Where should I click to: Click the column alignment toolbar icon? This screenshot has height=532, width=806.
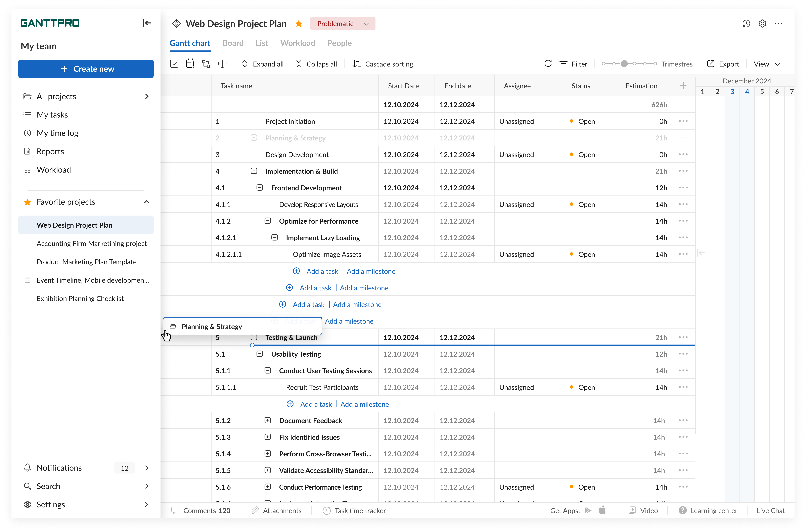click(222, 64)
